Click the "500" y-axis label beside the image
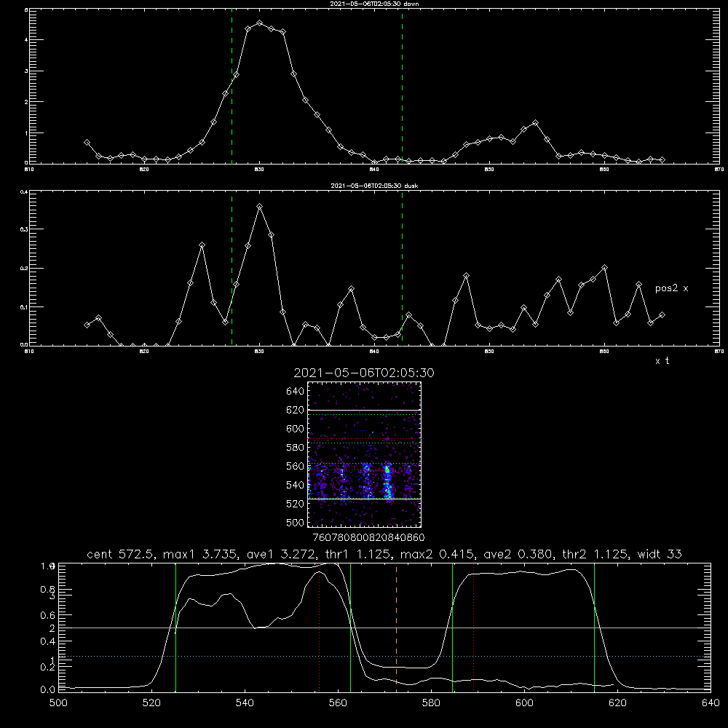The height and width of the screenshot is (728, 728). pyautogui.click(x=296, y=522)
